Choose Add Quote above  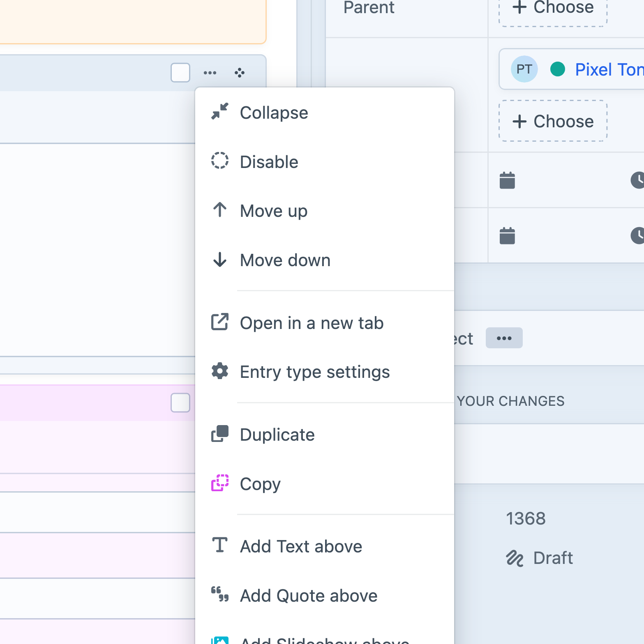click(325, 596)
